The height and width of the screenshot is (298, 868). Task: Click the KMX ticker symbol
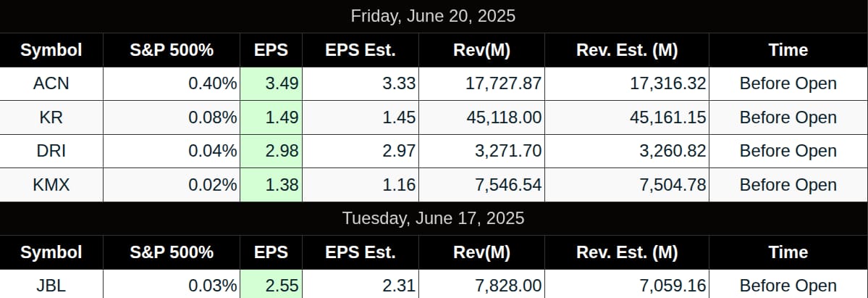51,185
